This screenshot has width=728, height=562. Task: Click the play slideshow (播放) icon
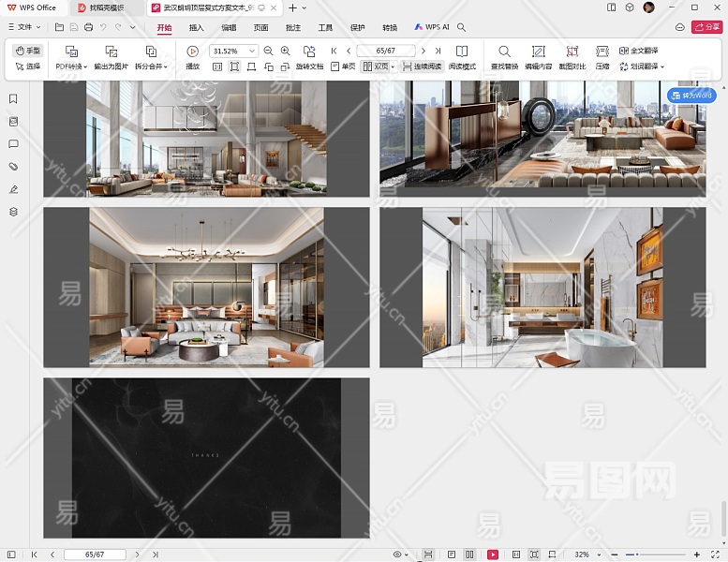pyautogui.click(x=192, y=52)
